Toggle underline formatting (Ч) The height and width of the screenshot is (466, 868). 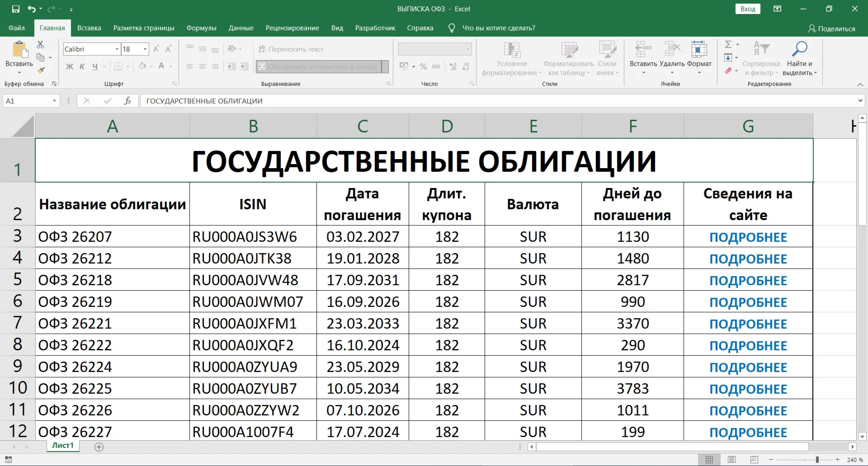95,66
